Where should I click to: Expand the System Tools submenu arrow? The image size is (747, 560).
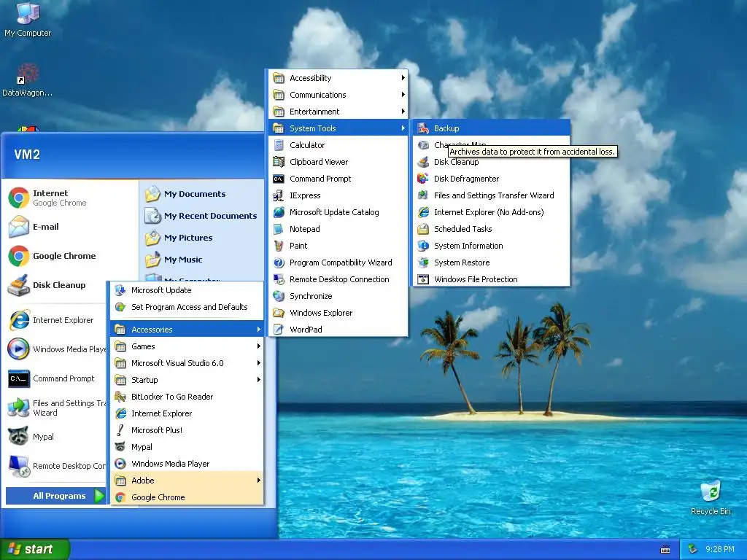point(403,128)
